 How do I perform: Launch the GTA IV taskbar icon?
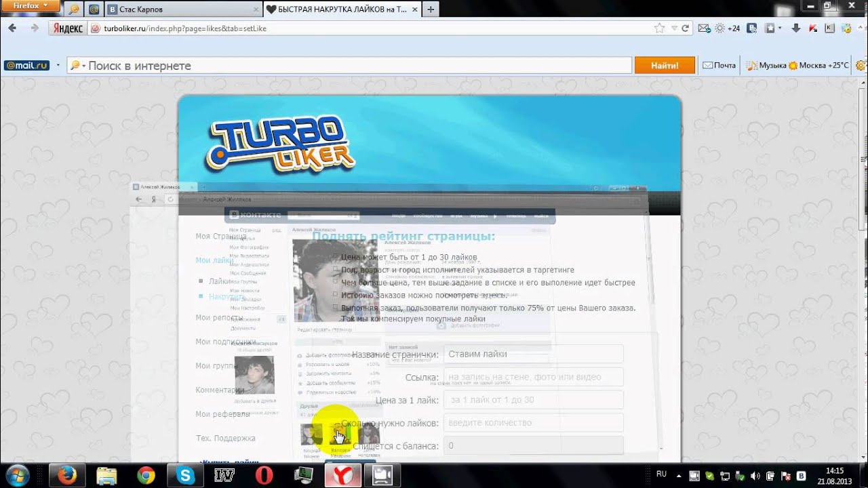click(x=224, y=475)
